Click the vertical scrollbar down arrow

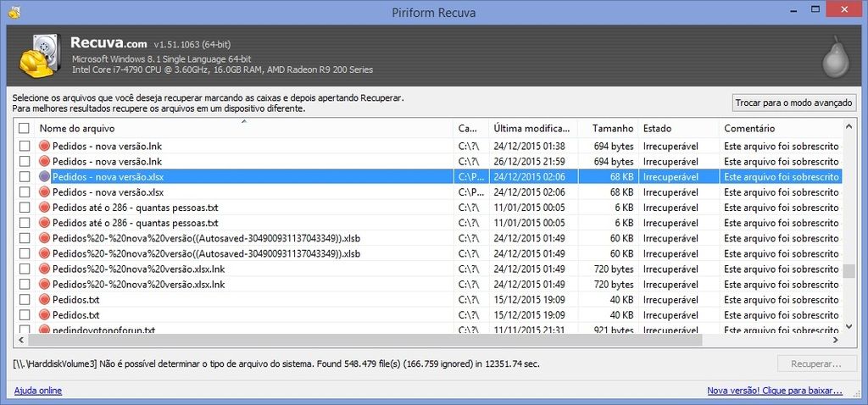(849, 327)
